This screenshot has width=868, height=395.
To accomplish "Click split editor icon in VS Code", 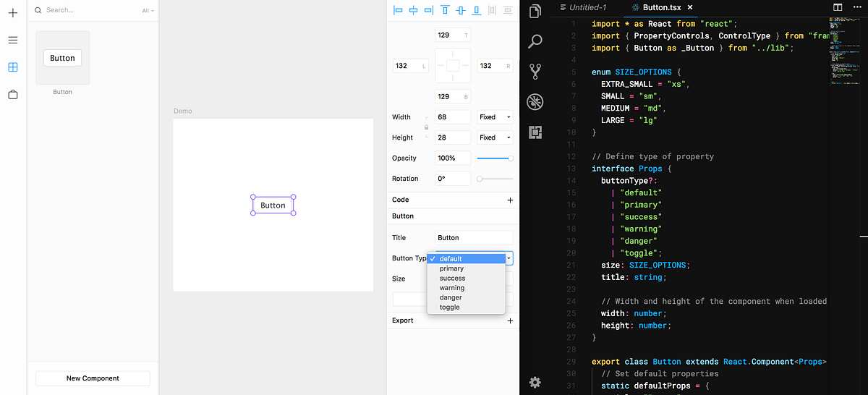I will [838, 7].
